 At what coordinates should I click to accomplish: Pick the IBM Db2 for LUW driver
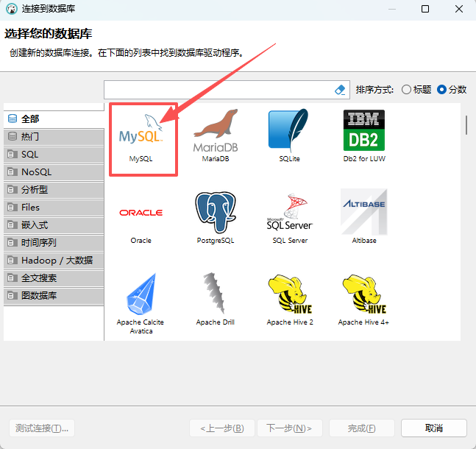pyautogui.click(x=364, y=135)
